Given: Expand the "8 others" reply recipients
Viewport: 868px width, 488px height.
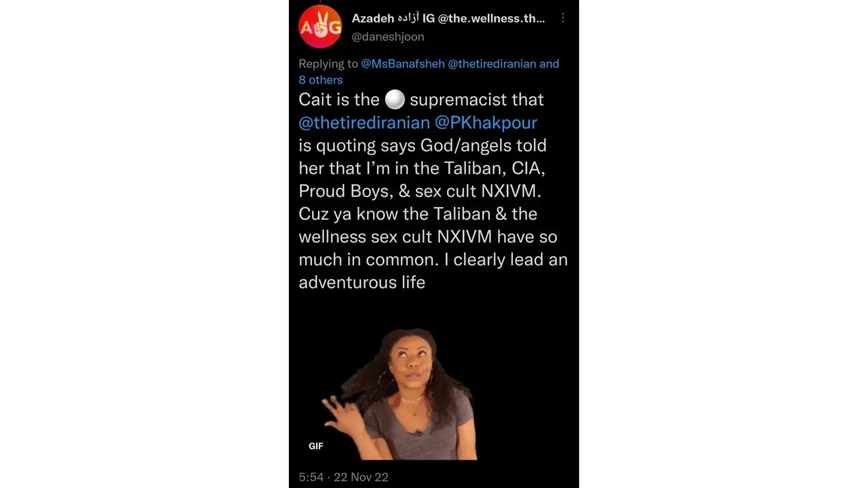Looking at the screenshot, I should click(321, 80).
